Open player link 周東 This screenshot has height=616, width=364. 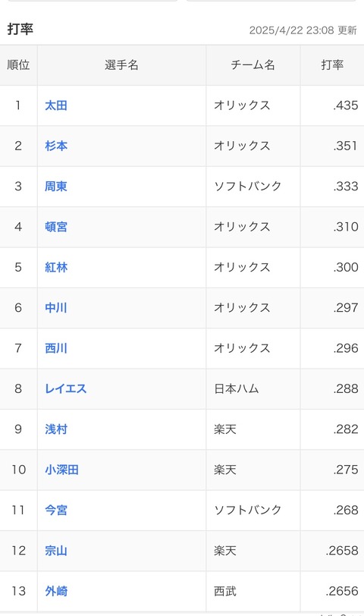pos(56,186)
